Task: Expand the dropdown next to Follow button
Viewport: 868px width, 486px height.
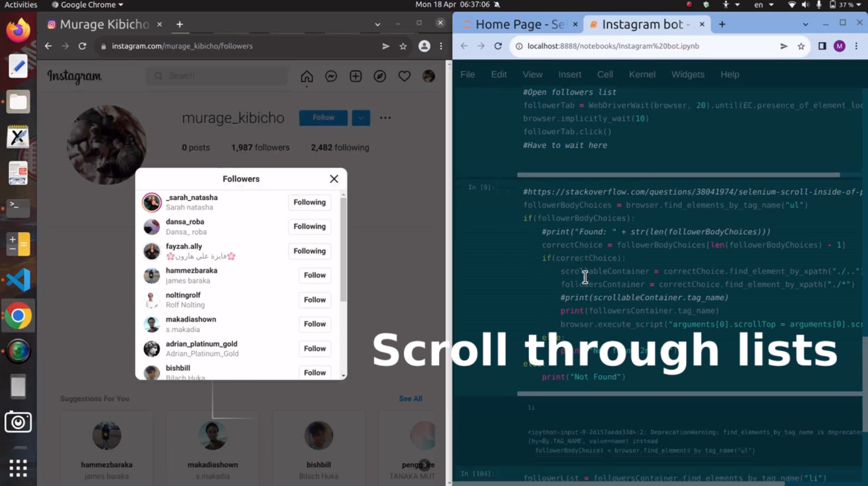Action: click(361, 118)
